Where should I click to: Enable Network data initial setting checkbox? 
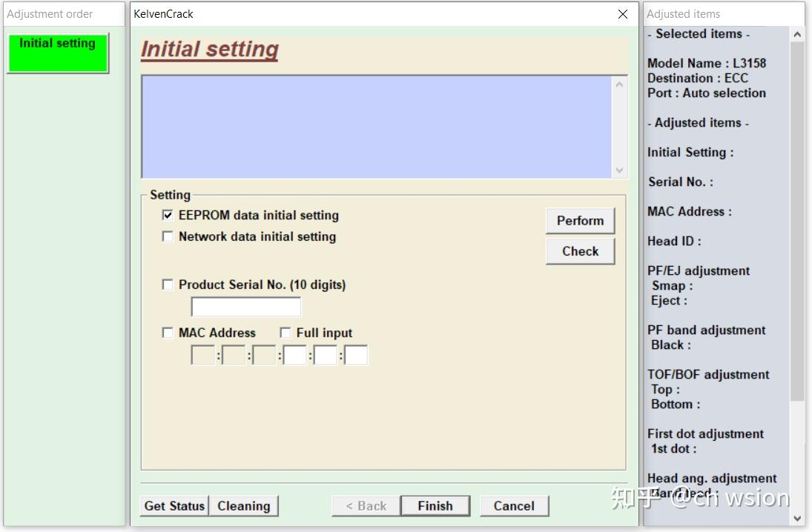pos(168,237)
